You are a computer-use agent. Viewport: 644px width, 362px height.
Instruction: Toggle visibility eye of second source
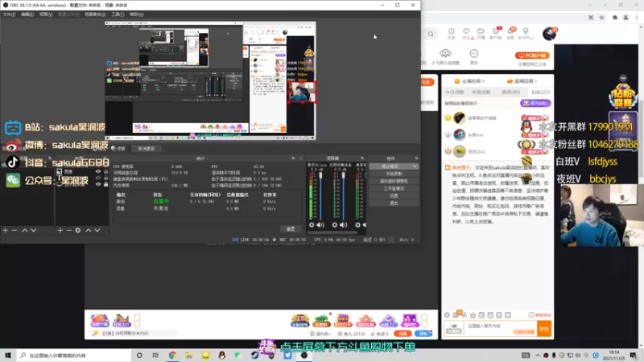point(98,178)
